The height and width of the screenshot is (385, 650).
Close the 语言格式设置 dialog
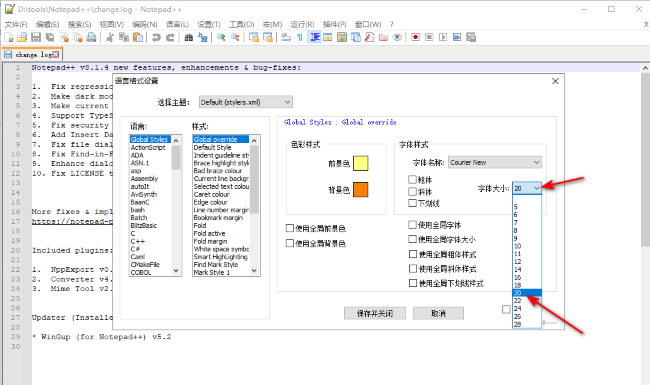pyautogui.click(x=555, y=81)
